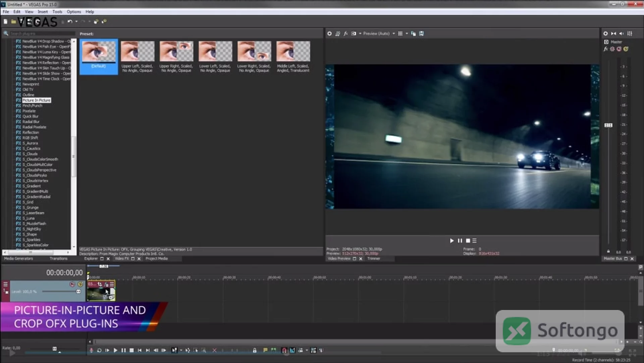The height and width of the screenshot is (363, 644).
Task: Open Event FX icon on timeline clip
Action: coord(106,284)
